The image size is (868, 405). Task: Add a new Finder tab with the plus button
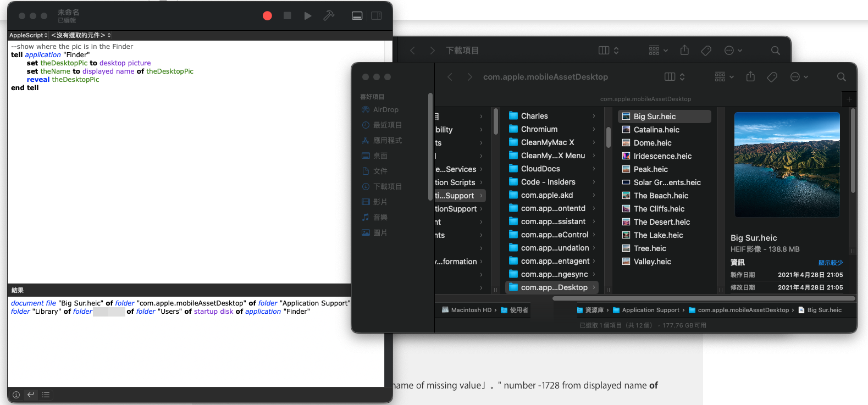click(x=849, y=99)
